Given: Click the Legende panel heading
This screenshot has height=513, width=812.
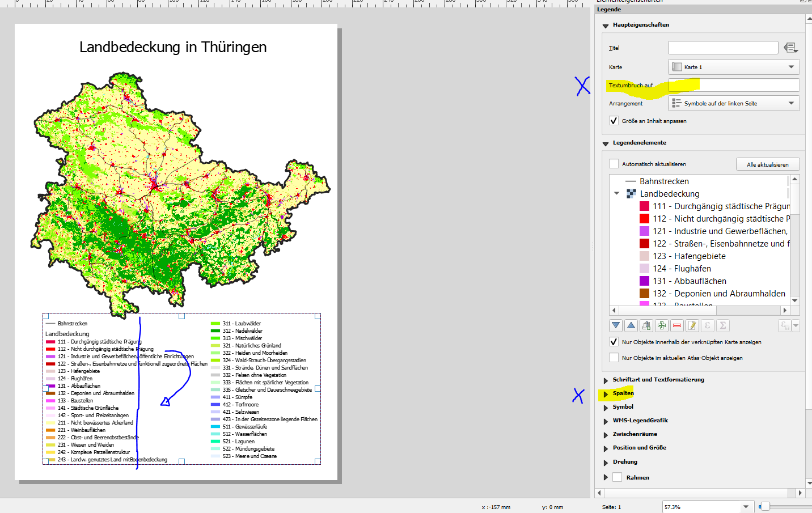Looking at the screenshot, I should click(x=608, y=10).
